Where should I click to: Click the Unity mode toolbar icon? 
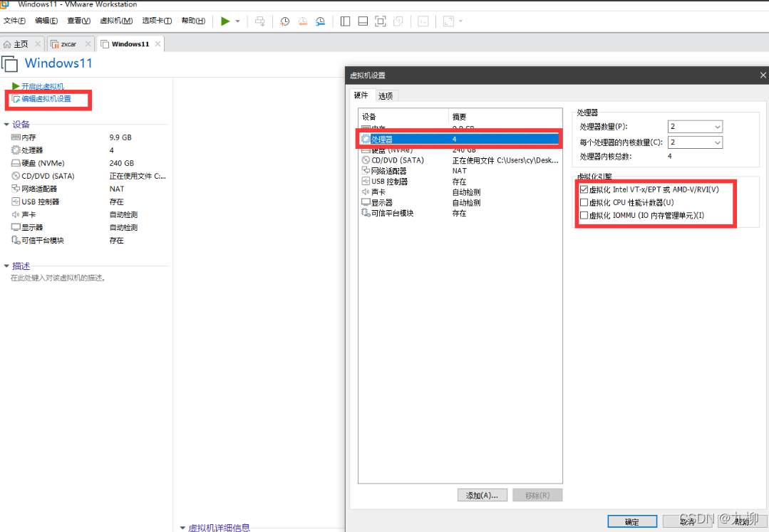point(398,21)
